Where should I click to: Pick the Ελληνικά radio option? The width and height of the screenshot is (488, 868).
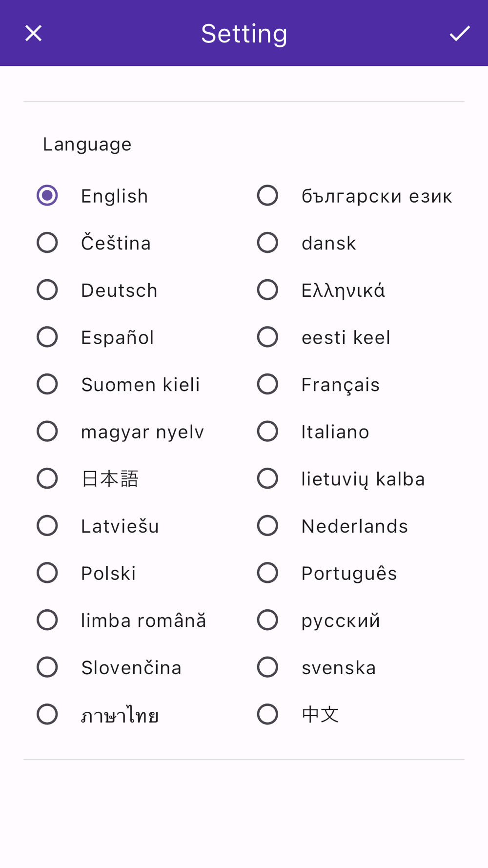[267, 290]
